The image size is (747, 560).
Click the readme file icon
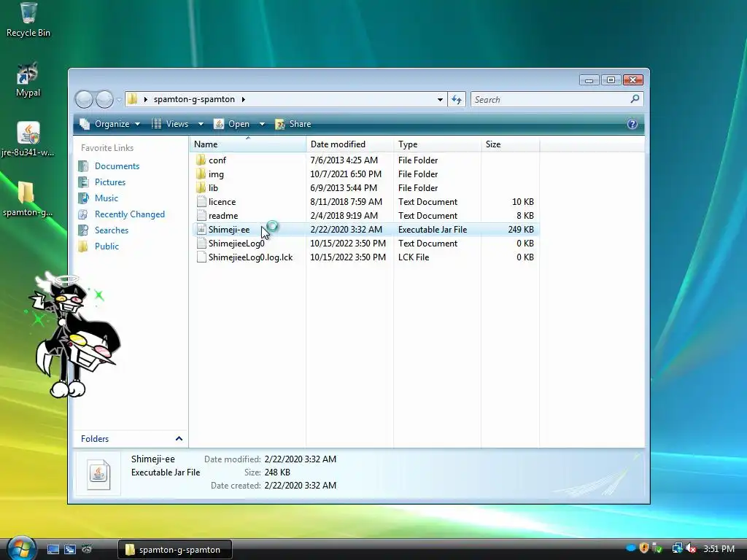[201, 215]
